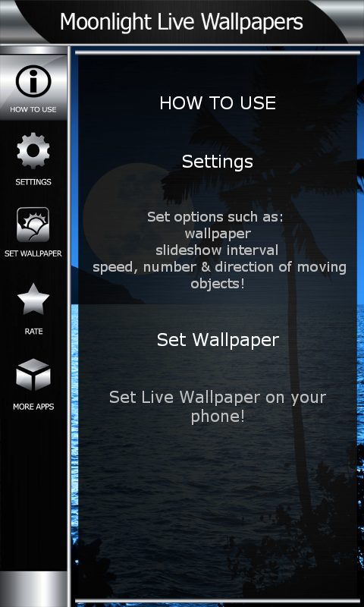Click the Set Wallpaper heading in the panel
Image resolution: width=364 pixels, height=607 pixels.
pos(218,340)
